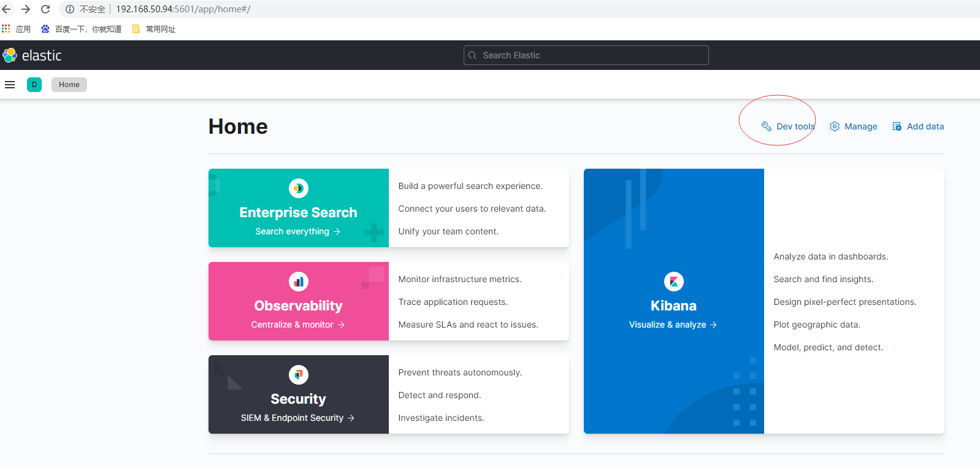
Task: Click the Enterprise Search logo icon
Action: (x=299, y=188)
